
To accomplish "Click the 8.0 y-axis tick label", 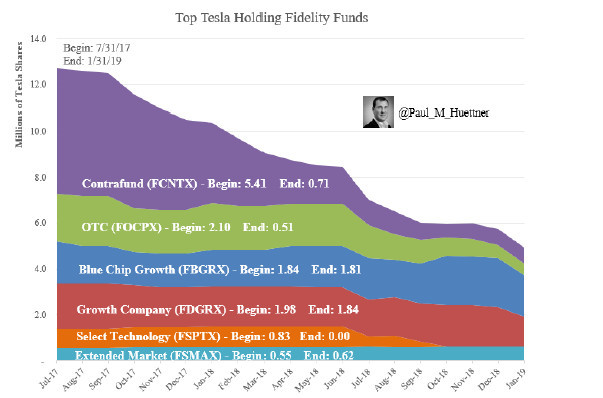I will coord(38,178).
